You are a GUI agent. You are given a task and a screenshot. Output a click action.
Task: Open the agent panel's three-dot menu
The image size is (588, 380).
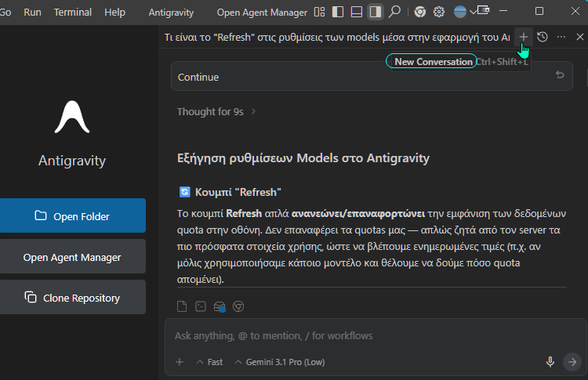tap(561, 37)
